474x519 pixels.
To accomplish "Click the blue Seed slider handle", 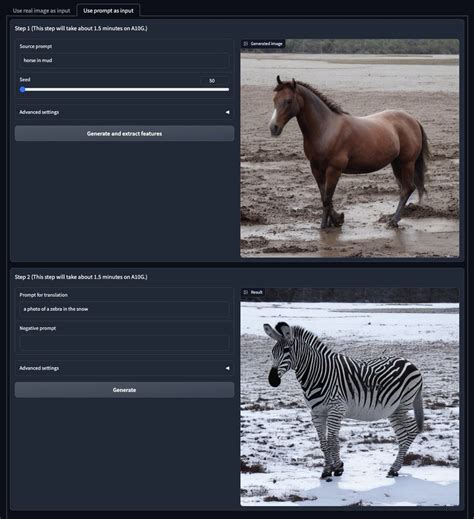I will pyautogui.click(x=22, y=89).
